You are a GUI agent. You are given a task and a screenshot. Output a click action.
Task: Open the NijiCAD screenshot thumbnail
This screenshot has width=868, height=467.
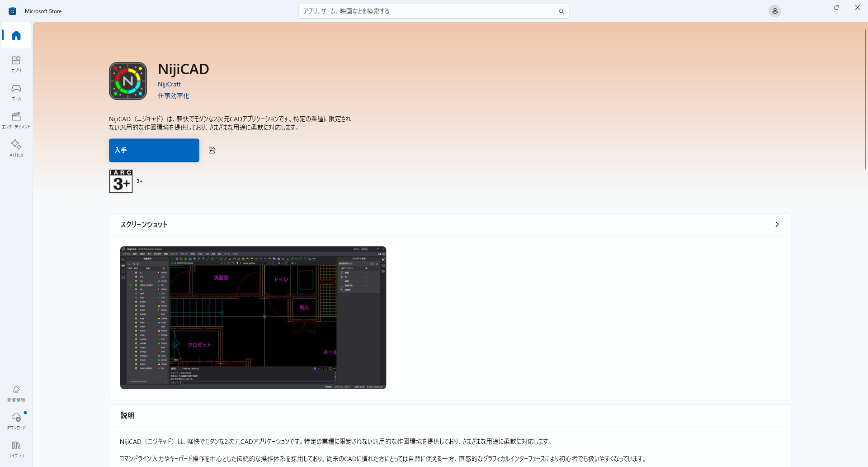tap(253, 317)
